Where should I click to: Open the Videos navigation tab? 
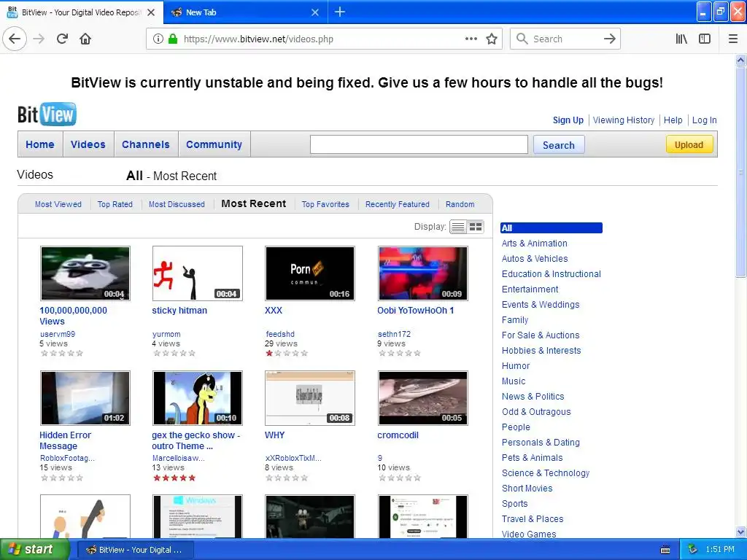tap(88, 144)
